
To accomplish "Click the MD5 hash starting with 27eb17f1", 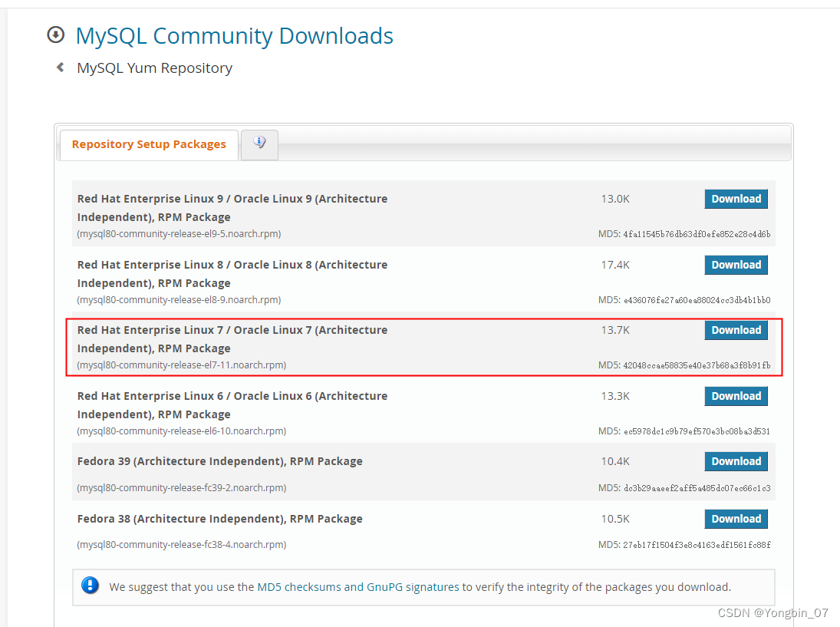I will click(x=697, y=545).
